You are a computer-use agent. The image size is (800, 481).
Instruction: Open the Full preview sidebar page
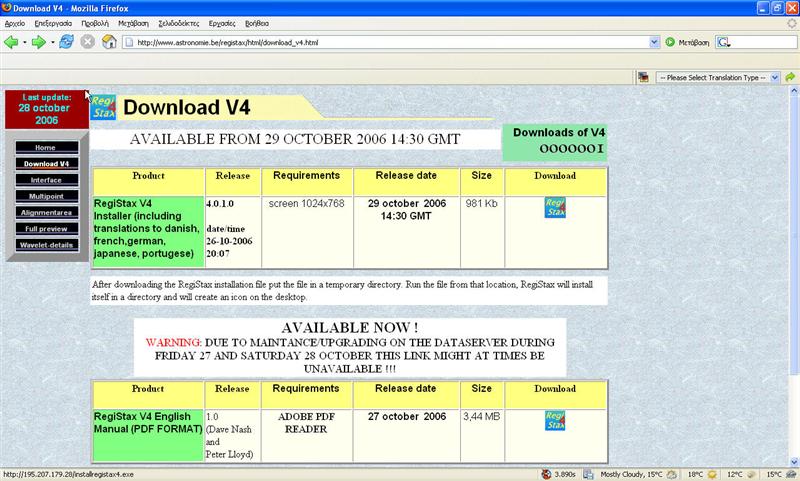(x=46, y=229)
